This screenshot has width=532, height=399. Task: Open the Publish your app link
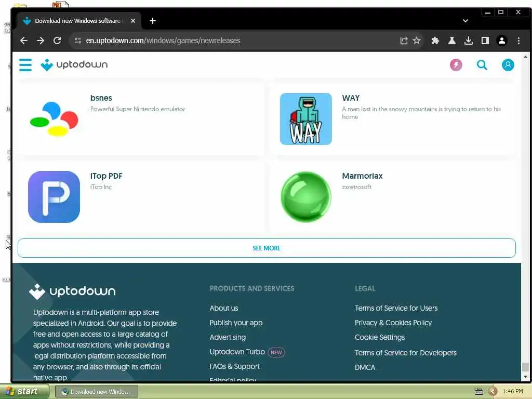click(236, 323)
